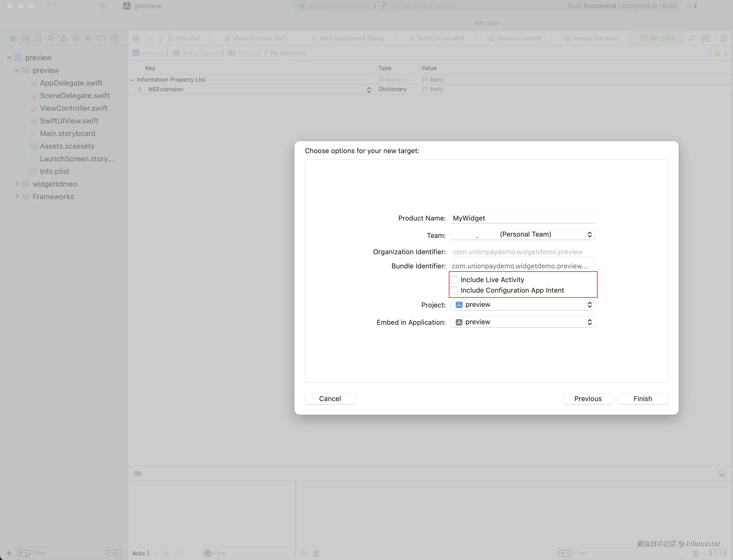733x560 pixels.
Task: Add a new editor split icon
Action: point(724,38)
